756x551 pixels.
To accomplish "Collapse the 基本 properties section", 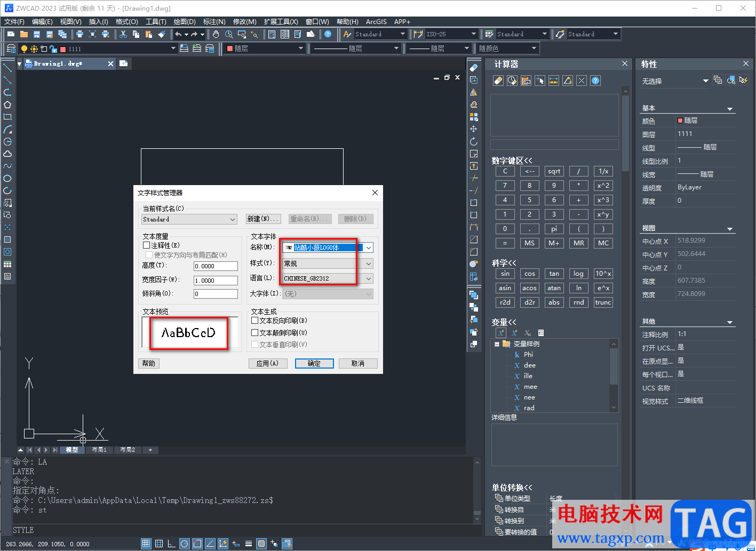I will tap(730, 109).
